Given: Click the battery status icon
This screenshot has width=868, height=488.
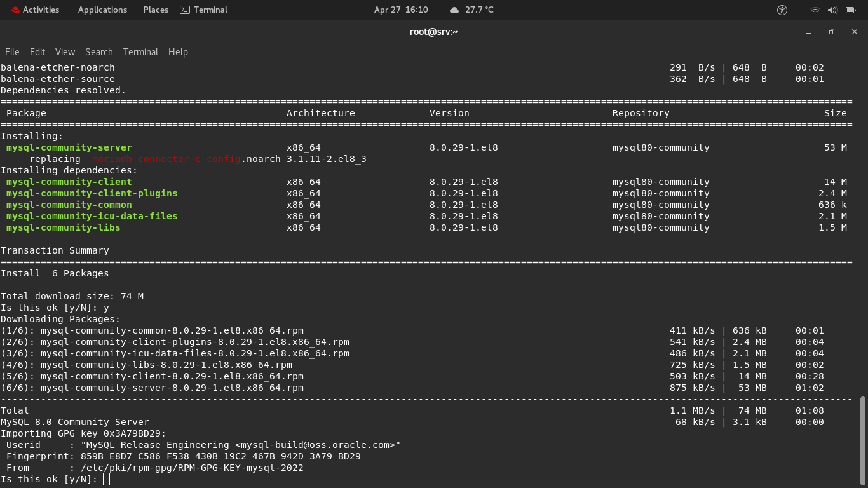Looking at the screenshot, I should (850, 10).
